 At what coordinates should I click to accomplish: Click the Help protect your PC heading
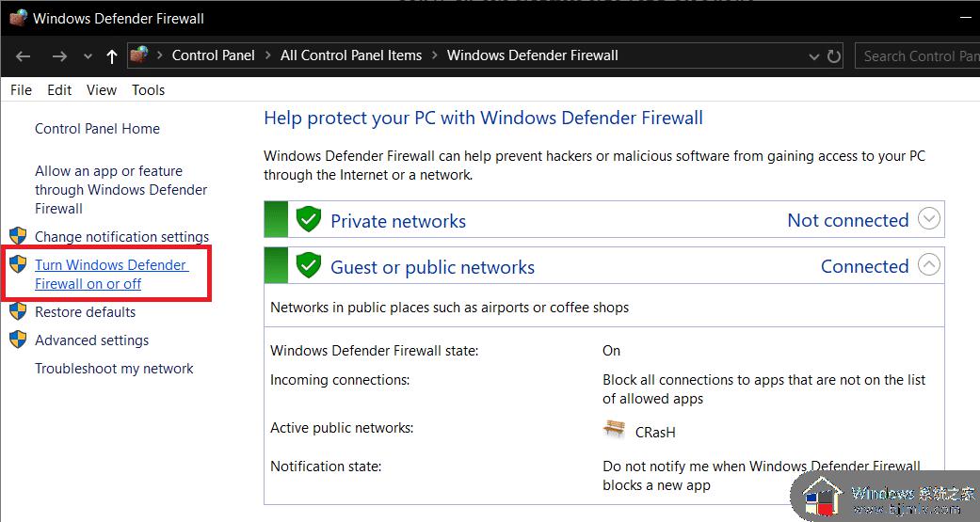pos(483,118)
